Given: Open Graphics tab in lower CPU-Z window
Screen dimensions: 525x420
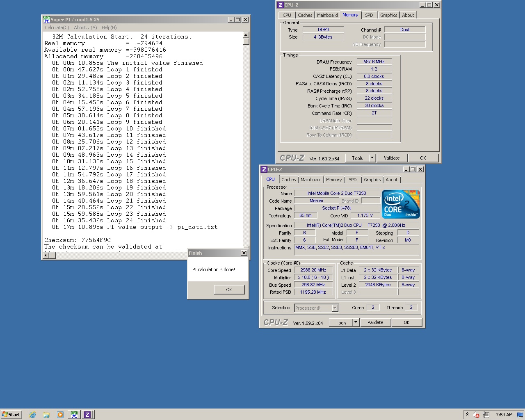Looking at the screenshot, I should [x=372, y=180].
